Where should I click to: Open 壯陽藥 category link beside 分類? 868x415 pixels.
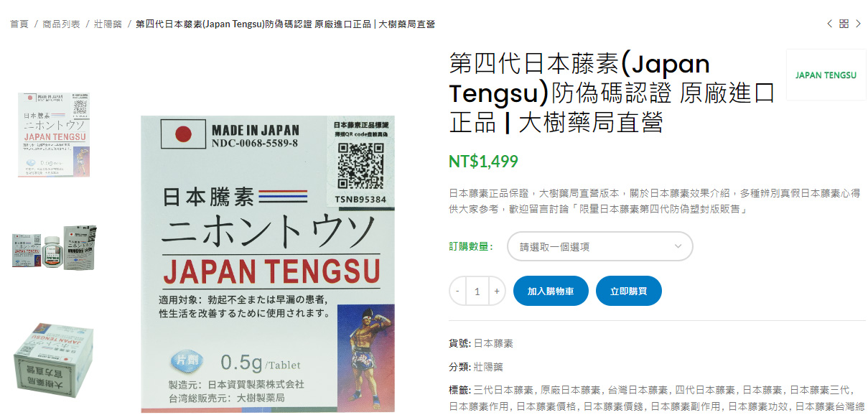click(488, 366)
